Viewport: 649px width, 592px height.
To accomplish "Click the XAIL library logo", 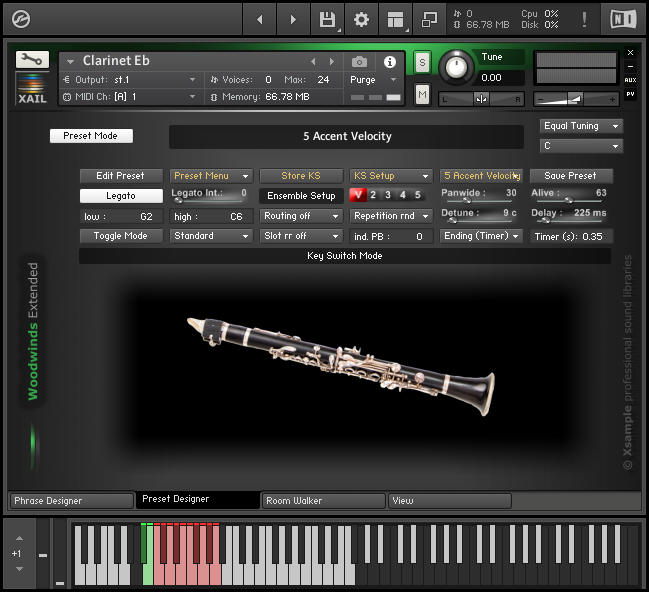I will 32,89.
